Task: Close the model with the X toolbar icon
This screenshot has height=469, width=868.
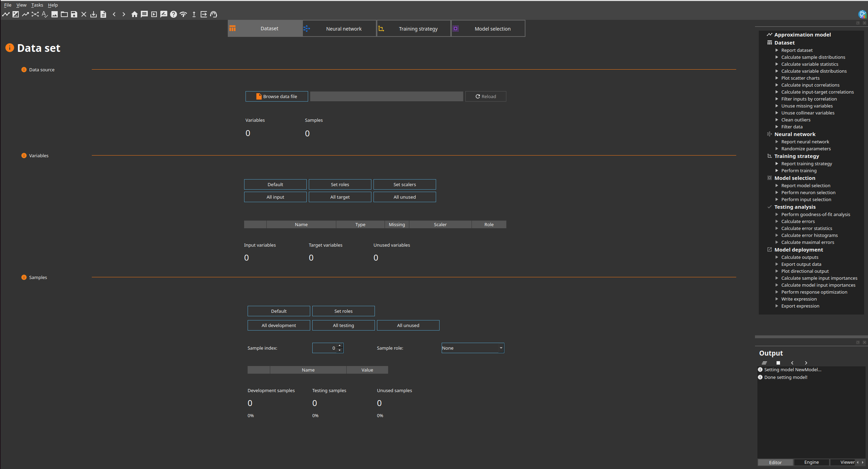Action: 84,14
